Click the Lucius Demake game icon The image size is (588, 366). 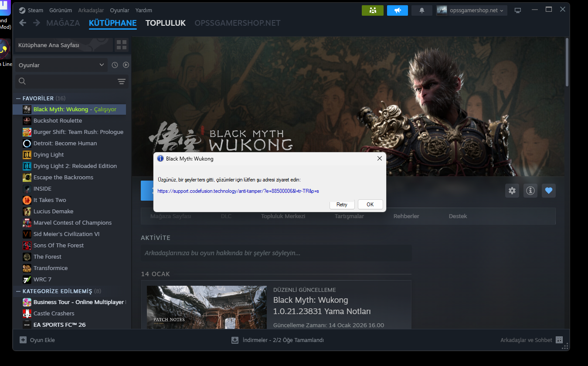27,211
